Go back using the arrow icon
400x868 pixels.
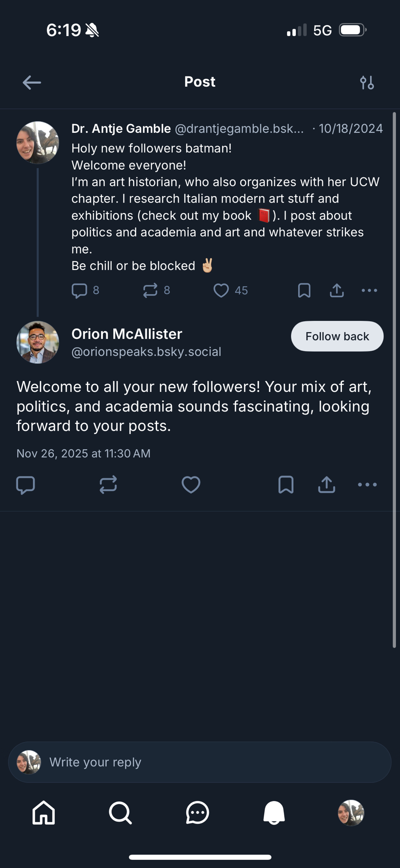(32, 82)
